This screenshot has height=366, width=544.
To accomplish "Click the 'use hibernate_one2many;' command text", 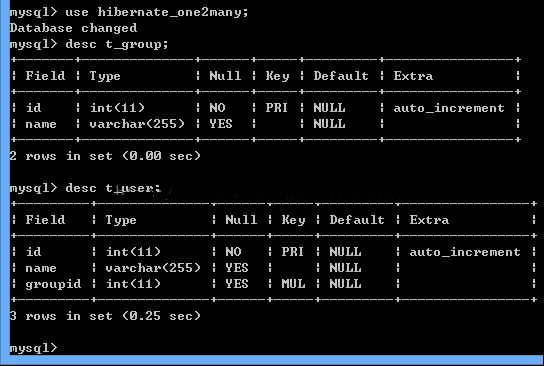I will click(157, 12).
